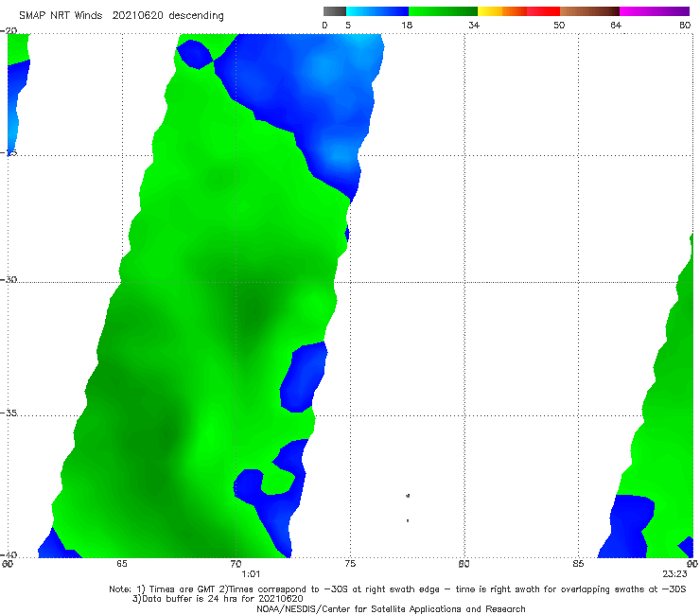Click the color bar label "18"
This screenshot has width=700, height=615.
(407, 26)
